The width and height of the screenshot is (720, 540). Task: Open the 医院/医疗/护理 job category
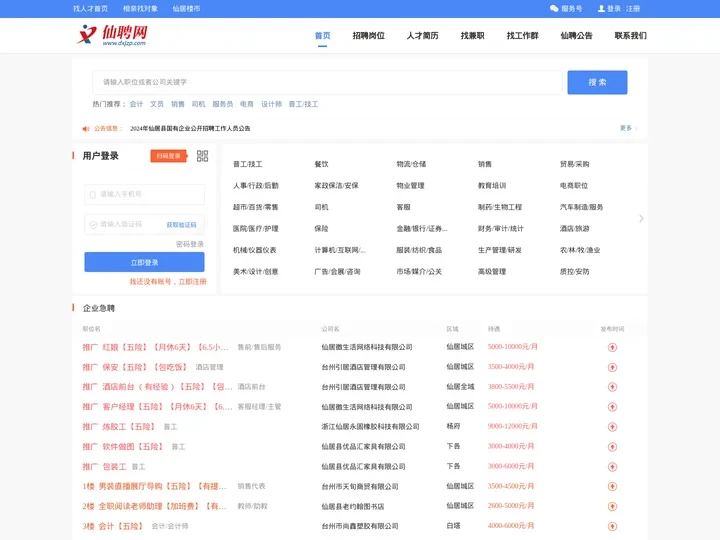(x=256, y=229)
